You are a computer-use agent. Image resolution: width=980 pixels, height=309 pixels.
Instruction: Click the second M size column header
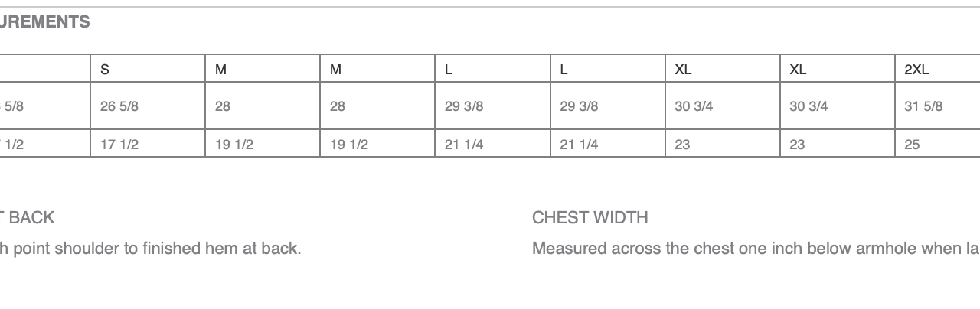377,69
